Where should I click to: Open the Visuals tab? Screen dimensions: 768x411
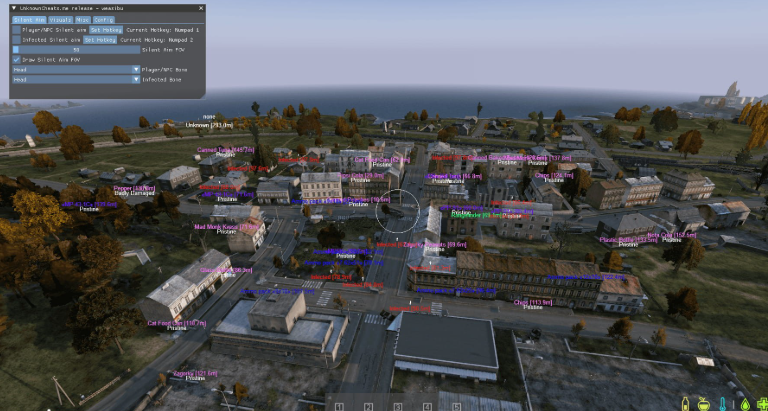[61, 20]
